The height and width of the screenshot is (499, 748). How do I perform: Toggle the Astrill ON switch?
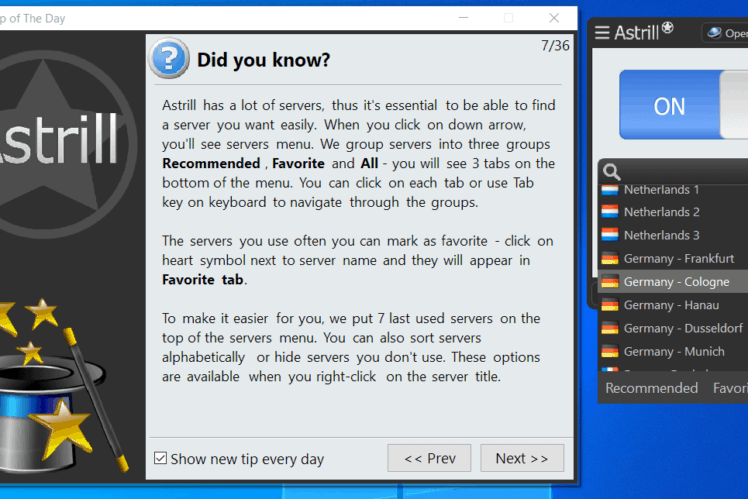[x=684, y=105]
